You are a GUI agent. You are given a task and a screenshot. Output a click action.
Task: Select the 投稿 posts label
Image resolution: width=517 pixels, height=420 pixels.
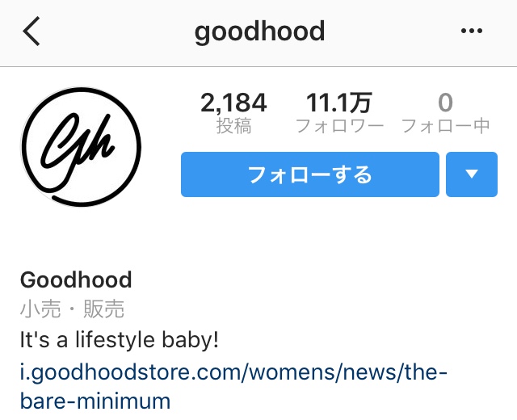click(233, 126)
